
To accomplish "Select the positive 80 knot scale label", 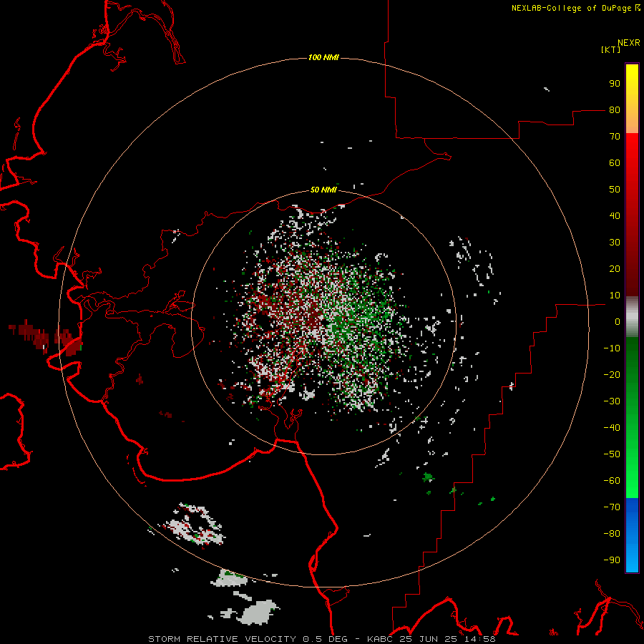I will [615, 110].
